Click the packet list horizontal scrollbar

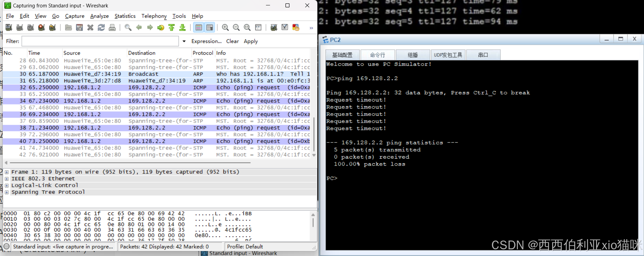coord(130,163)
